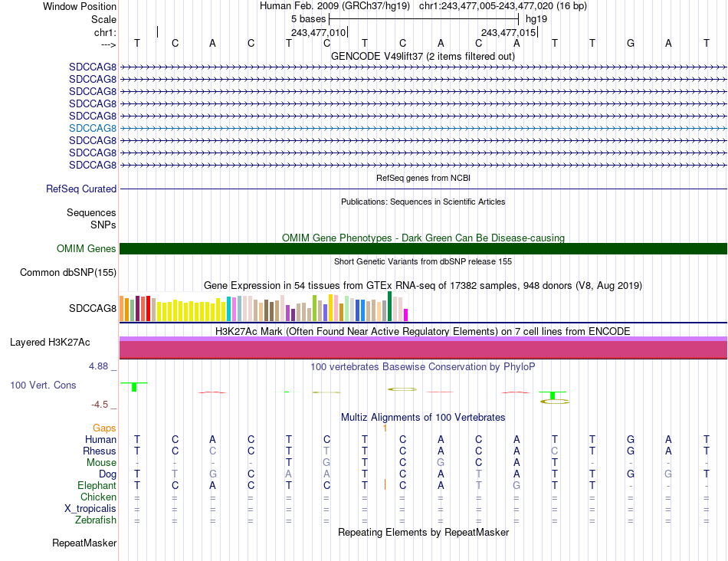Screen dimensions: 728x561
Task: Click the ---> sequence direction arrow
Action: tap(108, 44)
